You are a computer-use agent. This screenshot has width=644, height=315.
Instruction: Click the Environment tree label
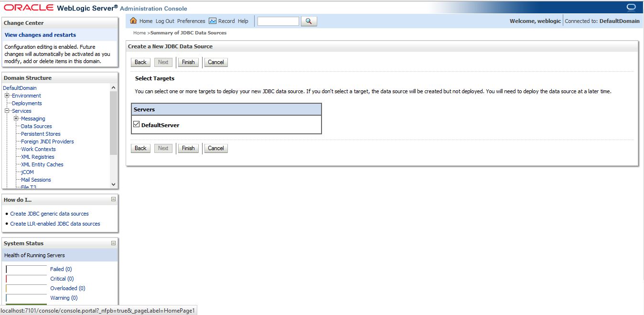27,96
